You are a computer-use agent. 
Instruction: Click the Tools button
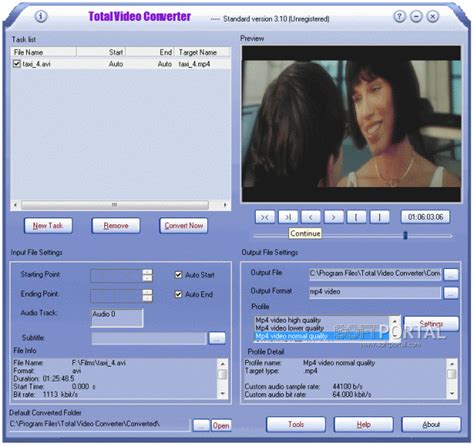click(296, 424)
